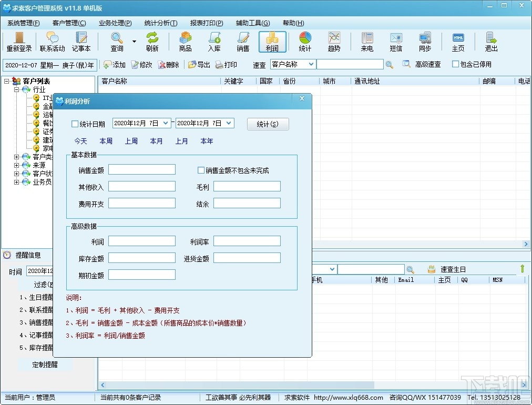Click the 销售 sales icon
The image size is (532, 405).
coord(243,42)
